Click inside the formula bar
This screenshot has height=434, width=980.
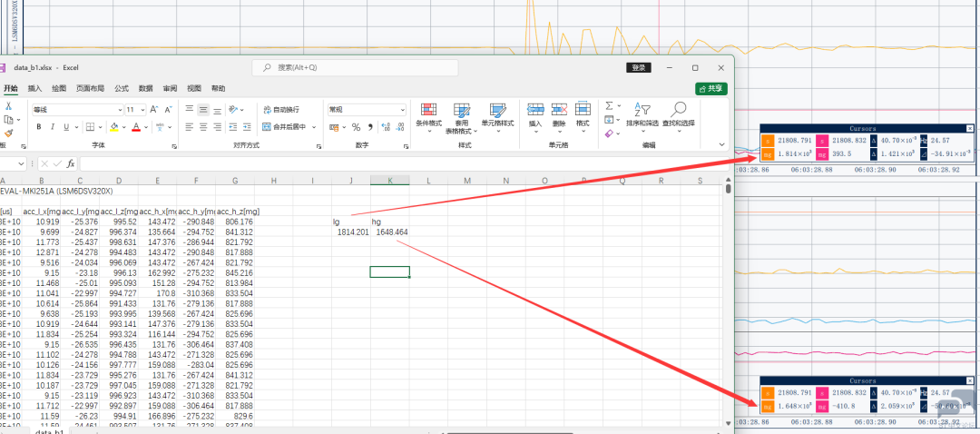403,163
